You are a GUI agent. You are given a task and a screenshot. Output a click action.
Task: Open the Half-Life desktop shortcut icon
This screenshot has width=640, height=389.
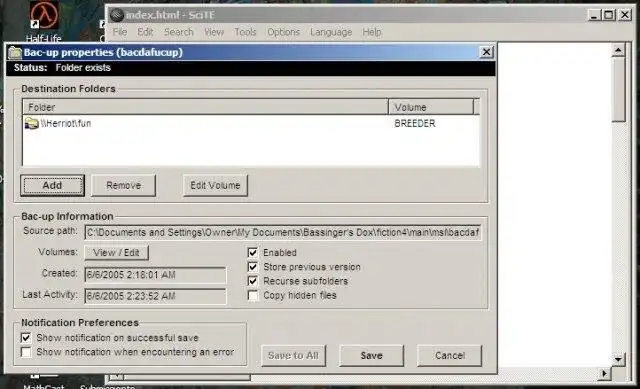(x=44, y=16)
